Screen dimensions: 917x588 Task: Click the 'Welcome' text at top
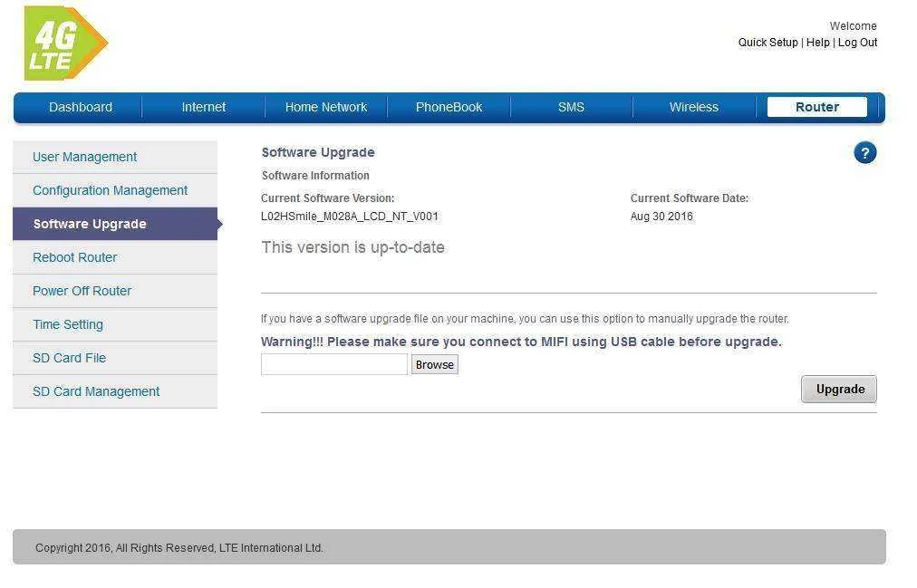tap(854, 26)
